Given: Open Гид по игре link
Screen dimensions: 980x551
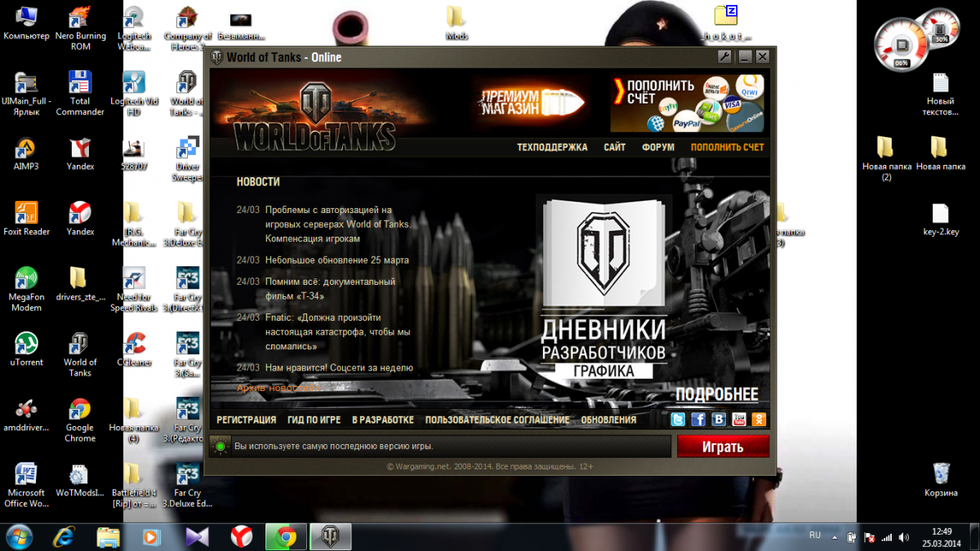Looking at the screenshot, I should coord(314,420).
